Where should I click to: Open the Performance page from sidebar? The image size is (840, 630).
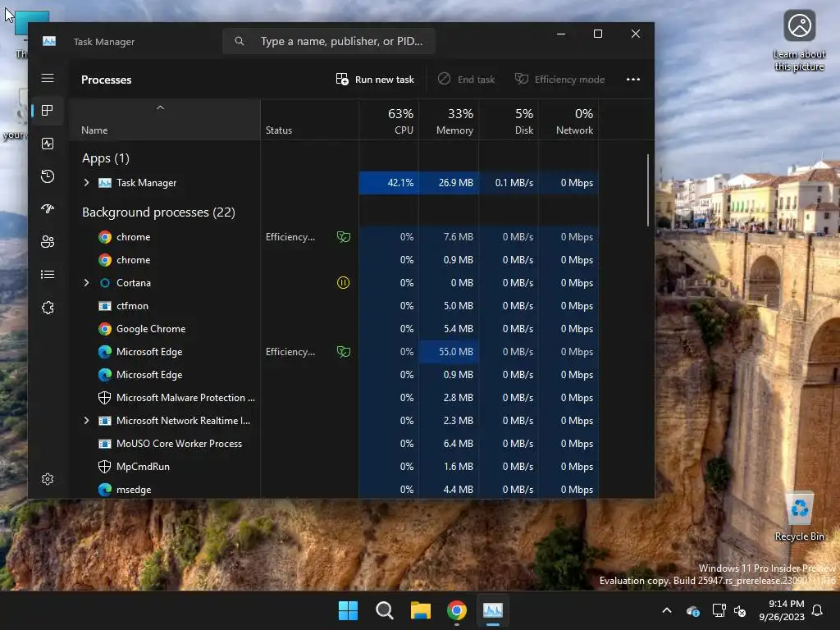pos(48,144)
